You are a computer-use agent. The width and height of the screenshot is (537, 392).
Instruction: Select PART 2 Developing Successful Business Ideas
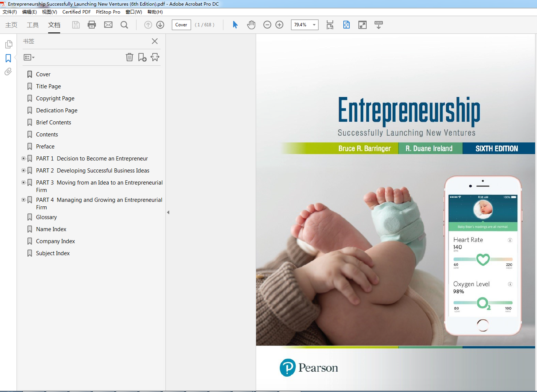[93, 171]
